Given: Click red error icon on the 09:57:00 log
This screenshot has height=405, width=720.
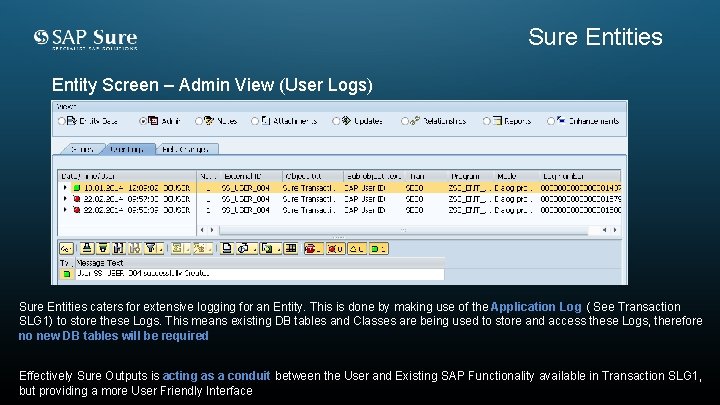Looking at the screenshot, I should (x=77, y=199).
